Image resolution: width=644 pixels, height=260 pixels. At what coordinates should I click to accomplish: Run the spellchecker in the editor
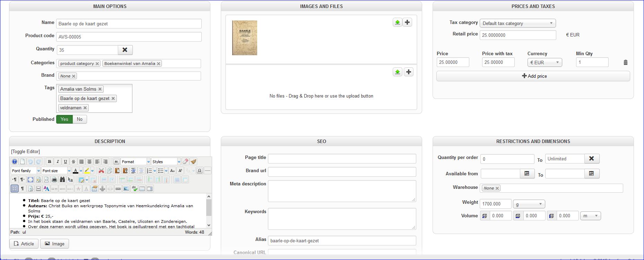tap(134, 188)
